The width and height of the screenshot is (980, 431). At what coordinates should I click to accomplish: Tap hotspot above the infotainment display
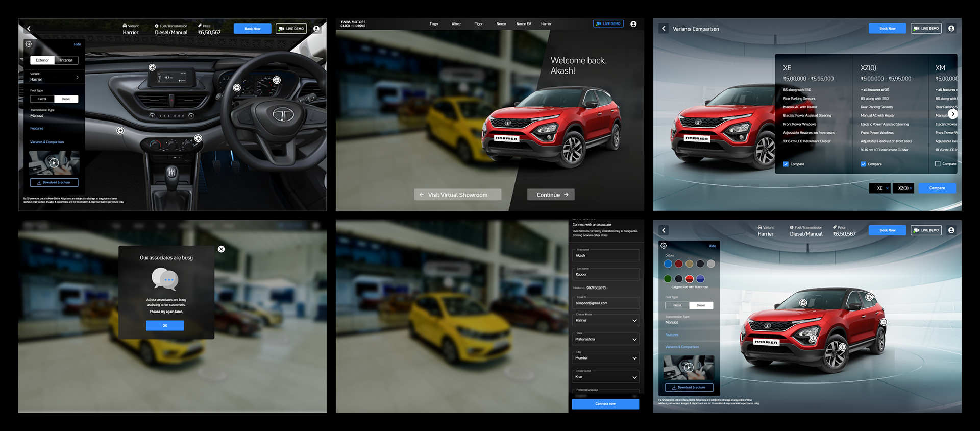click(152, 67)
